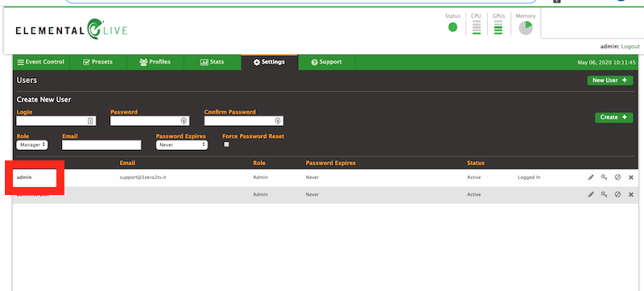Click the key icon inside Confirm Password field
Image resolution: width=644 pixels, height=291 pixels.
(x=278, y=121)
